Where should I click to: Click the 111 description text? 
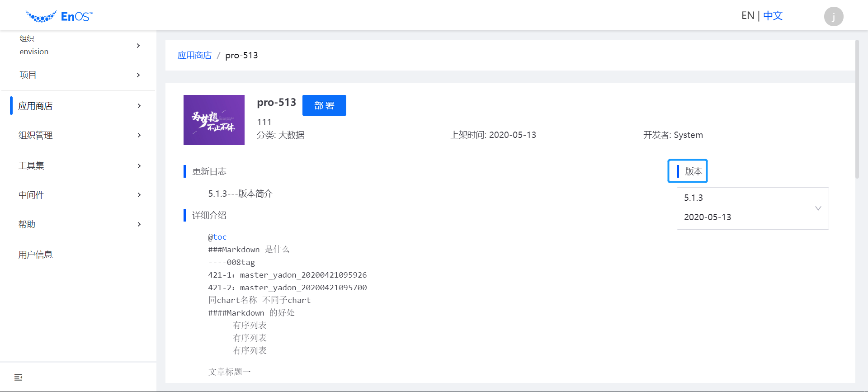click(264, 122)
